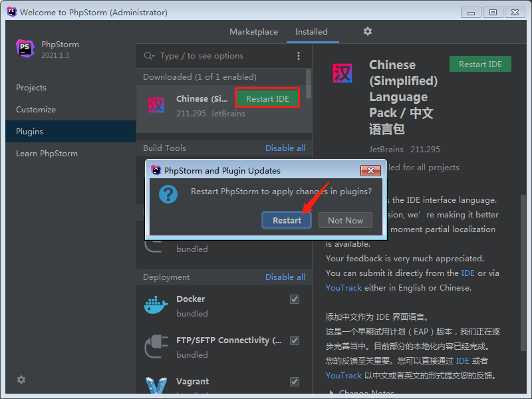Click the question mark icon in the dialog
This screenshot has height=399, width=532.
(168, 194)
